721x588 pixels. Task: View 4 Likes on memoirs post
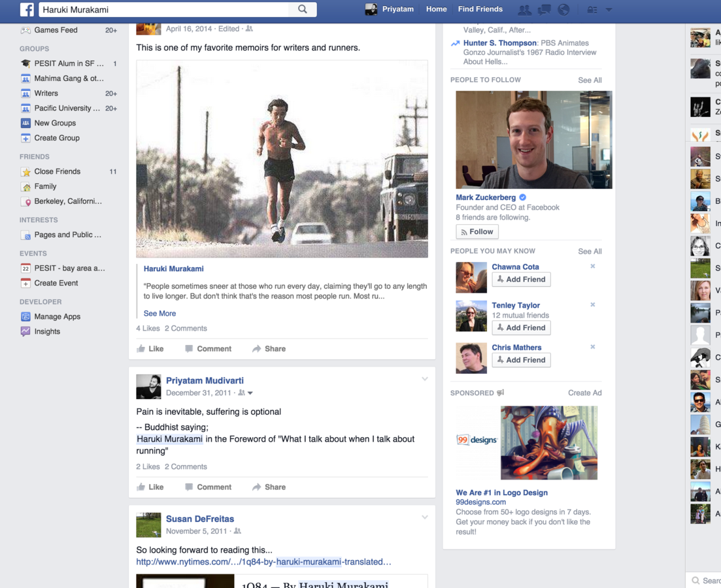pyautogui.click(x=148, y=328)
